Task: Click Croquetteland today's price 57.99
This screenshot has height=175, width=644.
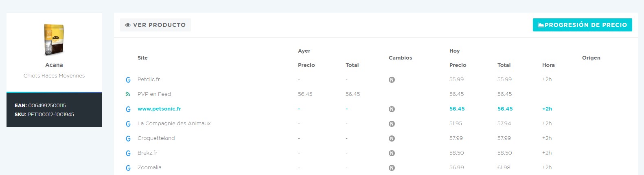Action: click(456, 138)
